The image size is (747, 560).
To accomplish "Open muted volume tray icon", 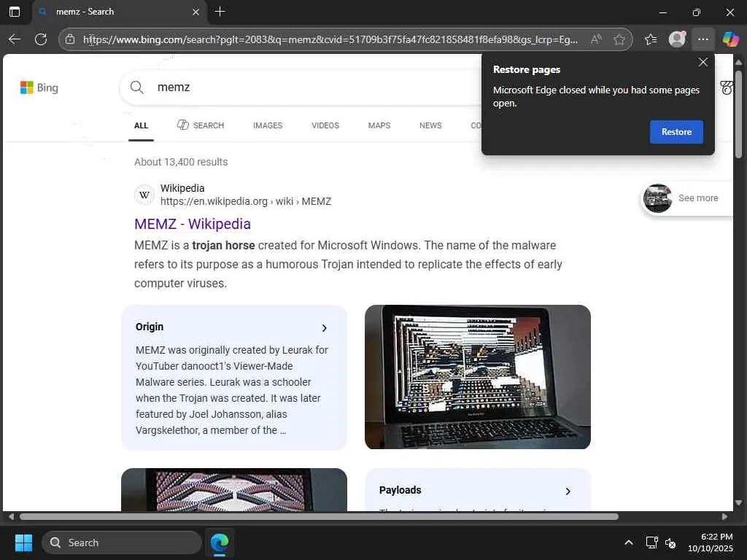I will (670, 542).
